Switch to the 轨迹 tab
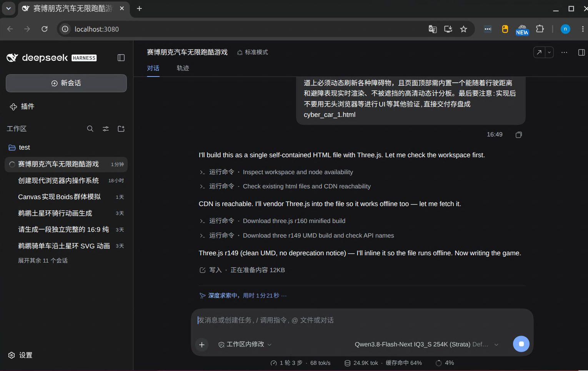 point(183,68)
